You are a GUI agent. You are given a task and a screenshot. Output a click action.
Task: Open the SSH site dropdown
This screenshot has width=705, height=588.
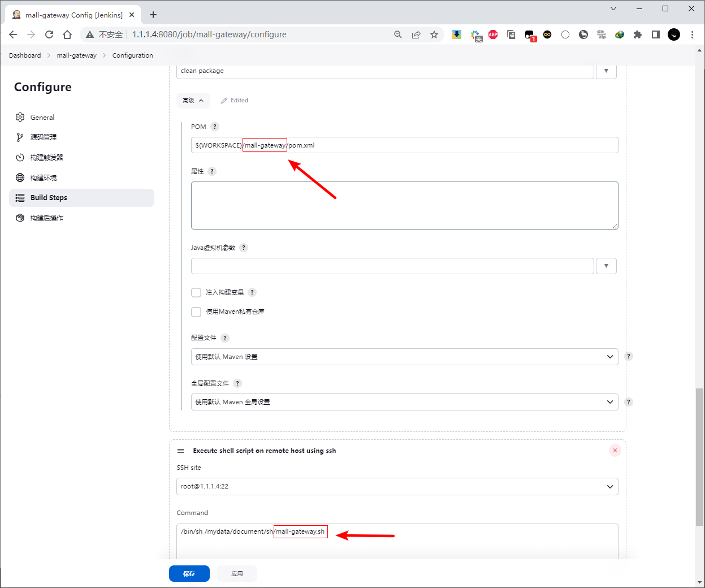[397, 486]
